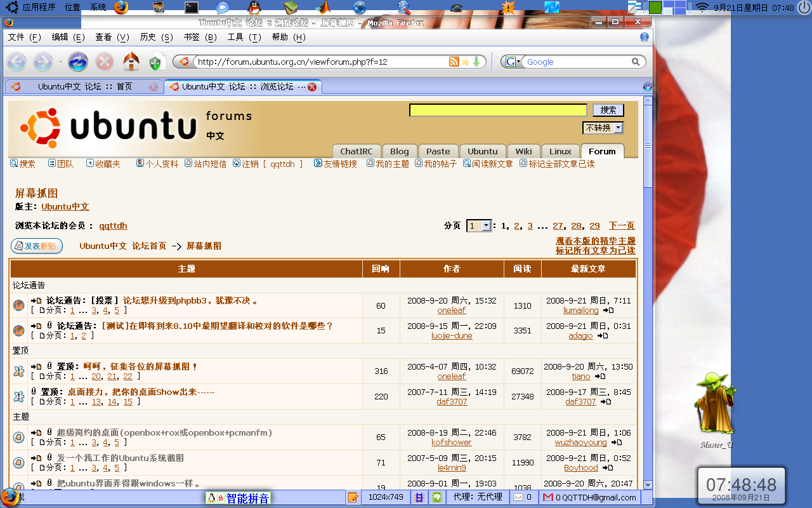Click the yellow forum search input field
The height and width of the screenshot is (508, 812).
pos(498,110)
